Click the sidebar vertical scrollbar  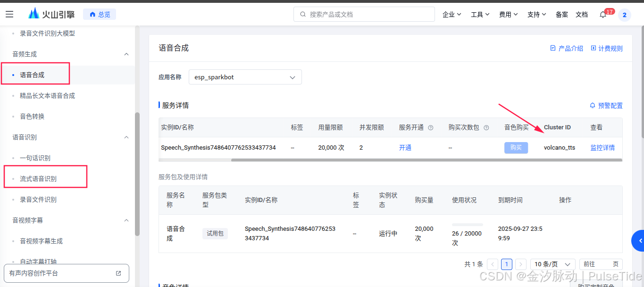pos(137,174)
